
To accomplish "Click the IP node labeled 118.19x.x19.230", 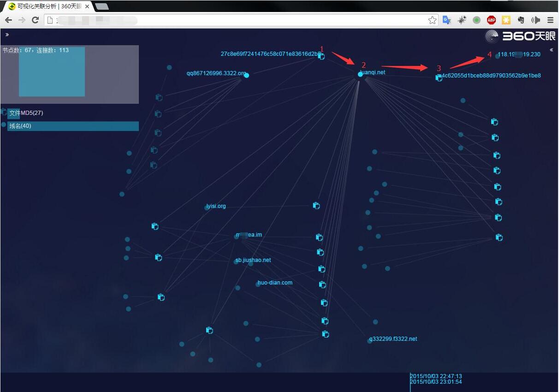I will (x=497, y=56).
